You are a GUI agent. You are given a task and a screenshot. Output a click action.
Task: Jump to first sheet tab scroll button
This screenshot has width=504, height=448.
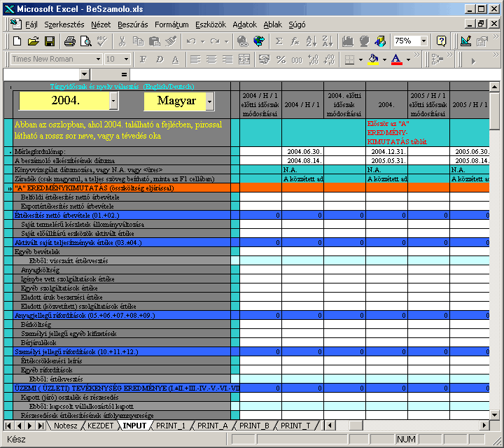click(8, 426)
